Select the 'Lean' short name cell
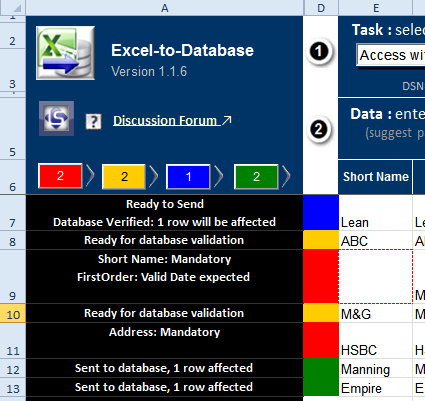The width and height of the screenshot is (425, 401). [376, 213]
